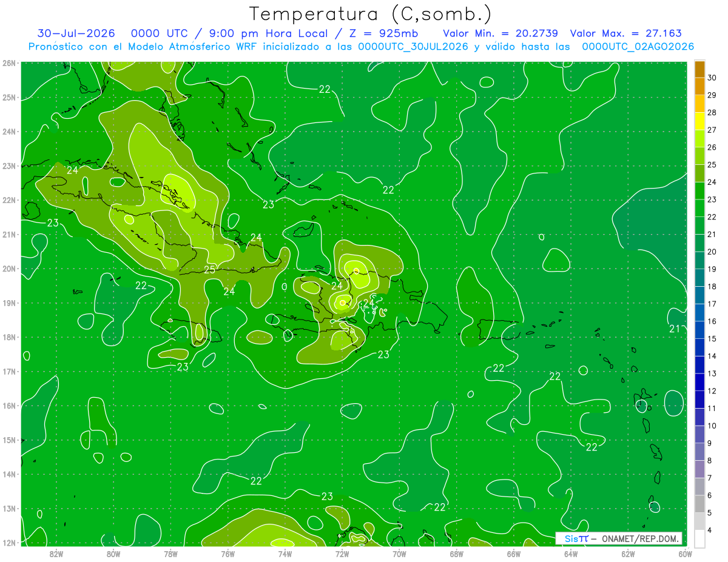Image resolution: width=728 pixels, height=562 pixels.
Task: Click the latitude label "12N"
Action: pos(10,543)
